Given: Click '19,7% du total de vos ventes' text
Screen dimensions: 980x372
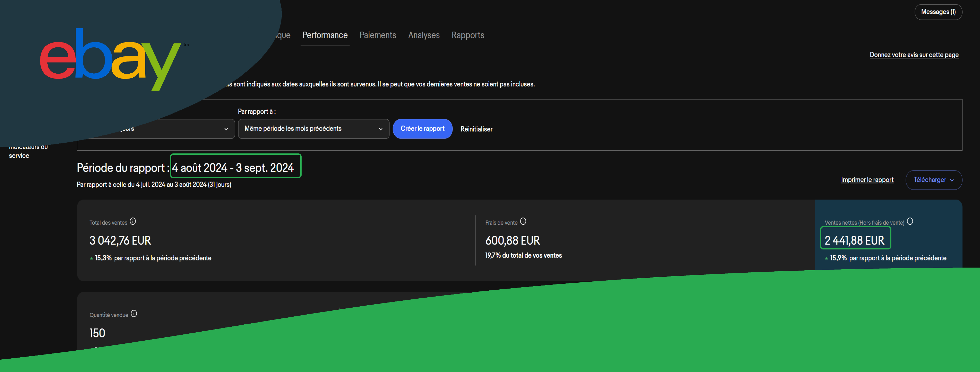Looking at the screenshot, I should click(x=523, y=255).
